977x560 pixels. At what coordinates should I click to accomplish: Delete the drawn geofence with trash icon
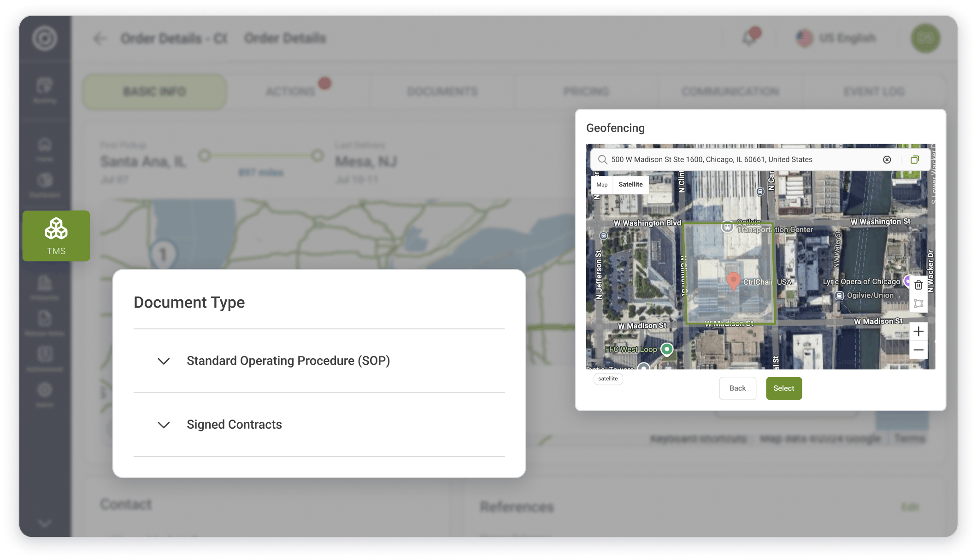pos(918,285)
